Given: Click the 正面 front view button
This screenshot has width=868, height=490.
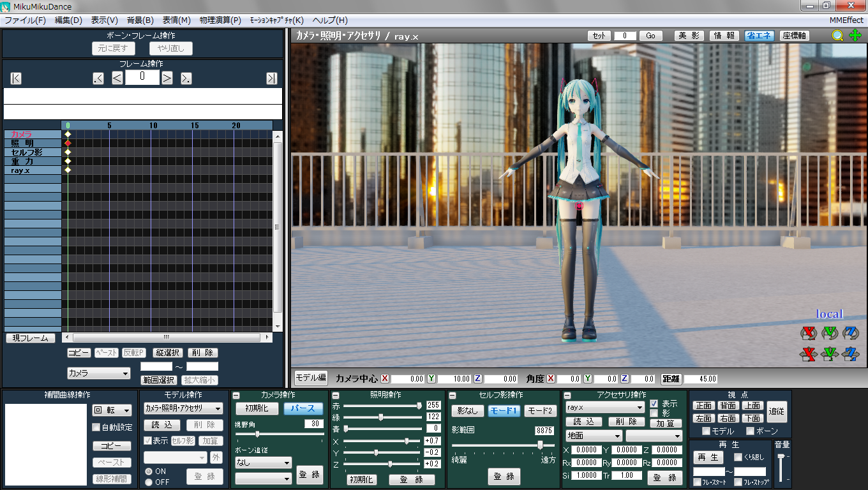Looking at the screenshot, I should [703, 406].
